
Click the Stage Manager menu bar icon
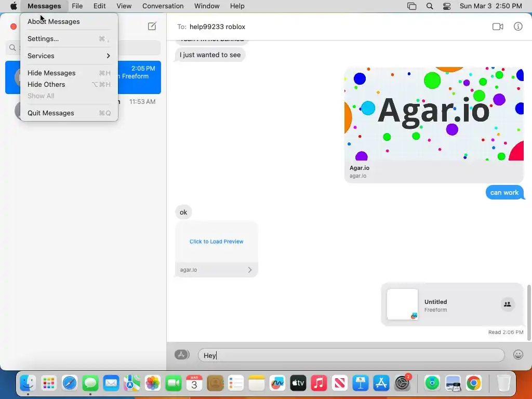pyautogui.click(x=411, y=6)
